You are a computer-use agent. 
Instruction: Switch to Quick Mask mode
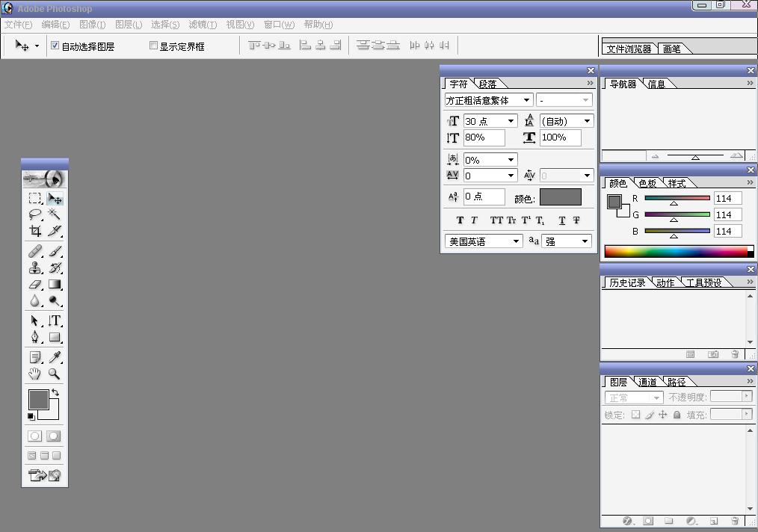[54, 436]
